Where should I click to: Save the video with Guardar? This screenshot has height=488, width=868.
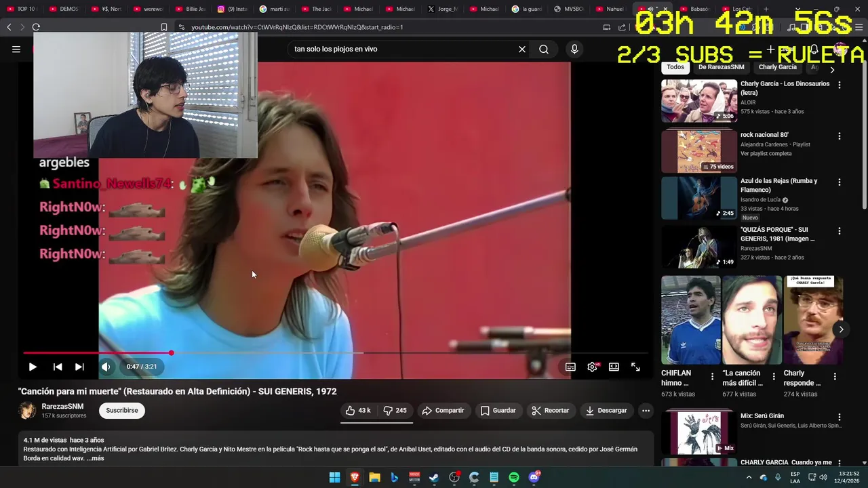pyautogui.click(x=498, y=410)
